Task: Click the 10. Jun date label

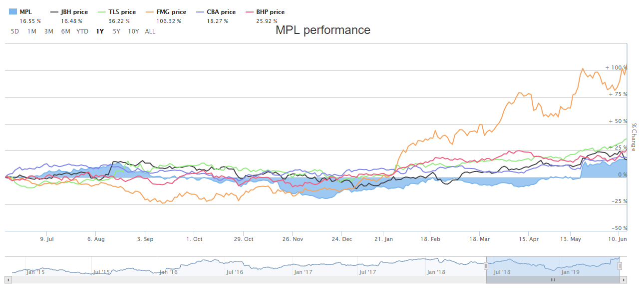Action: tap(618, 239)
